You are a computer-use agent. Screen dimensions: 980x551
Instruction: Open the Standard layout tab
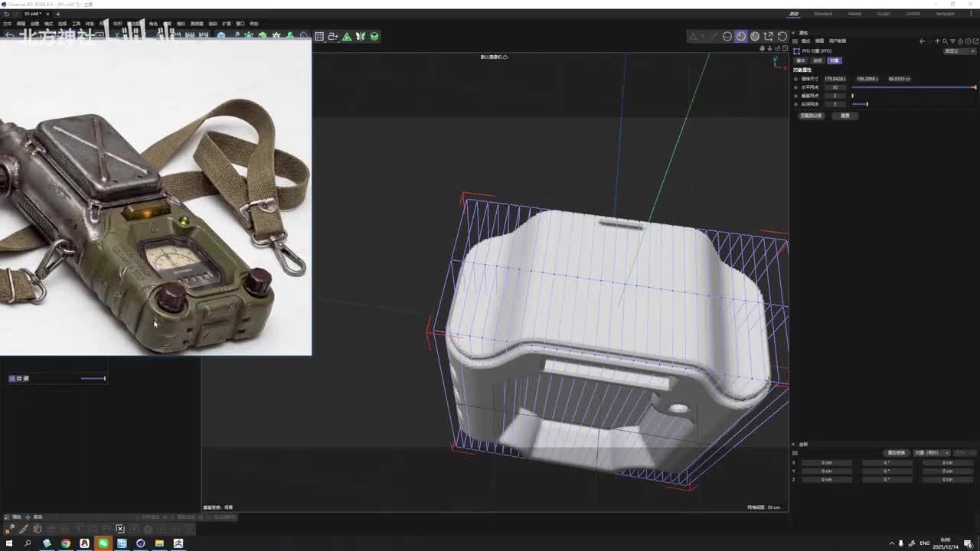[x=822, y=14]
